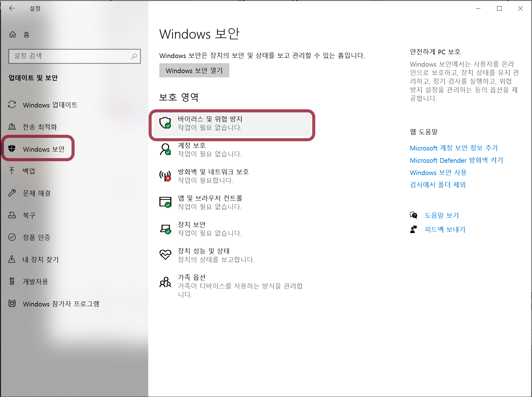Maximize the 설정 window

(499, 8)
